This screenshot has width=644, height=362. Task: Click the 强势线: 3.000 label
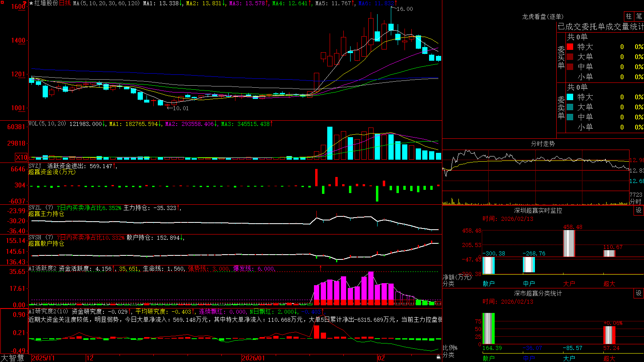208,269
